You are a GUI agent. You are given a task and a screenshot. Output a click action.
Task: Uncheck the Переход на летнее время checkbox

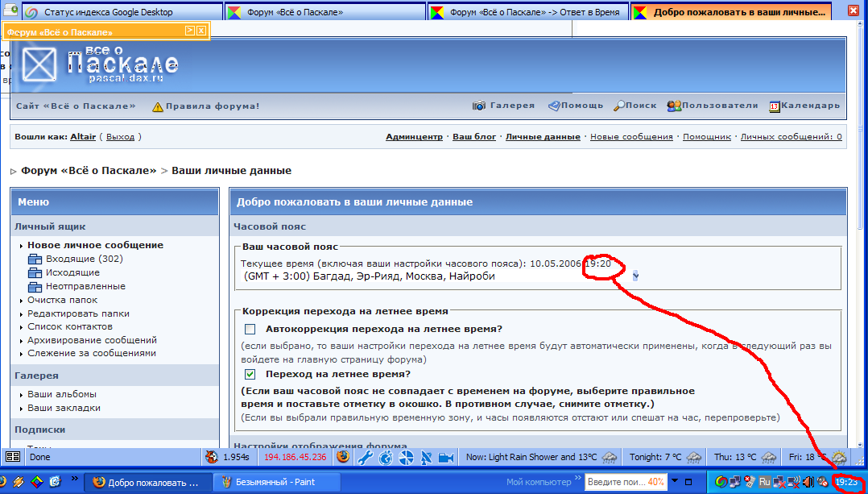tap(250, 375)
